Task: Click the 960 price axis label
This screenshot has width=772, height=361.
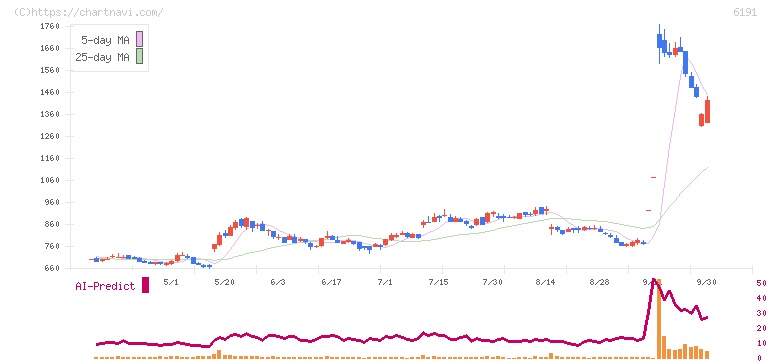Action: tap(53, 202)
